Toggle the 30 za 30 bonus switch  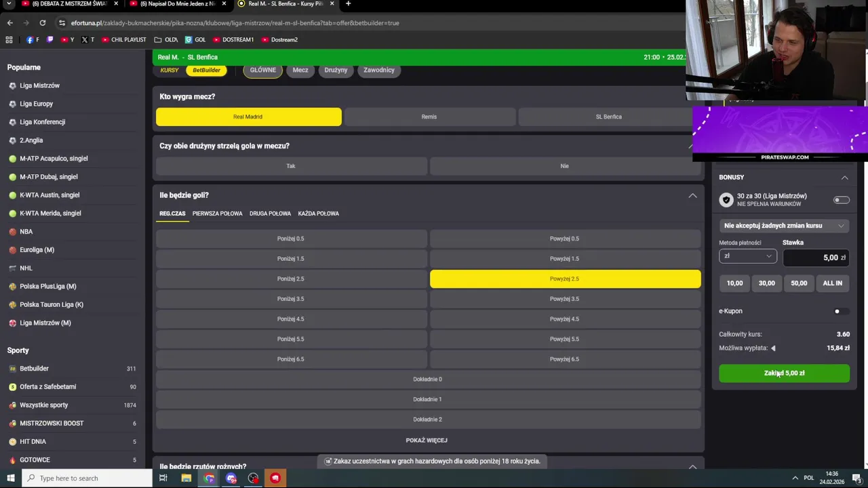(842, 200)
